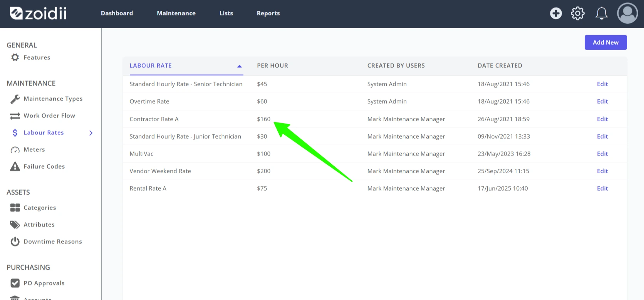The width and height of the screenshot is (644, 300).
Task: Open the Lists menu
Action: 226,13
